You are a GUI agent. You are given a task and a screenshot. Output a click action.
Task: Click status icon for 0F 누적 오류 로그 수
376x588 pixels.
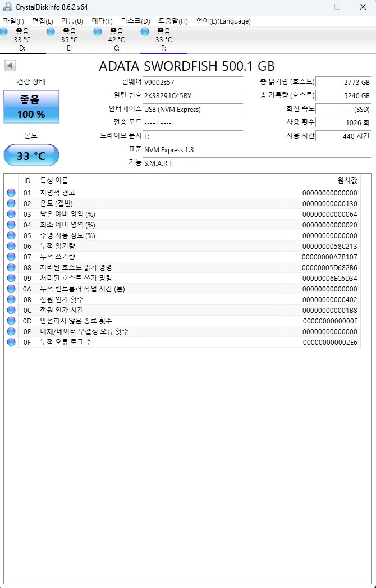tap(11, 342)
